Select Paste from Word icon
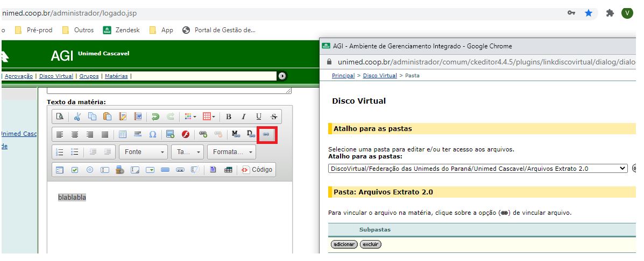The image size is (644, 261). click(138, 117)
